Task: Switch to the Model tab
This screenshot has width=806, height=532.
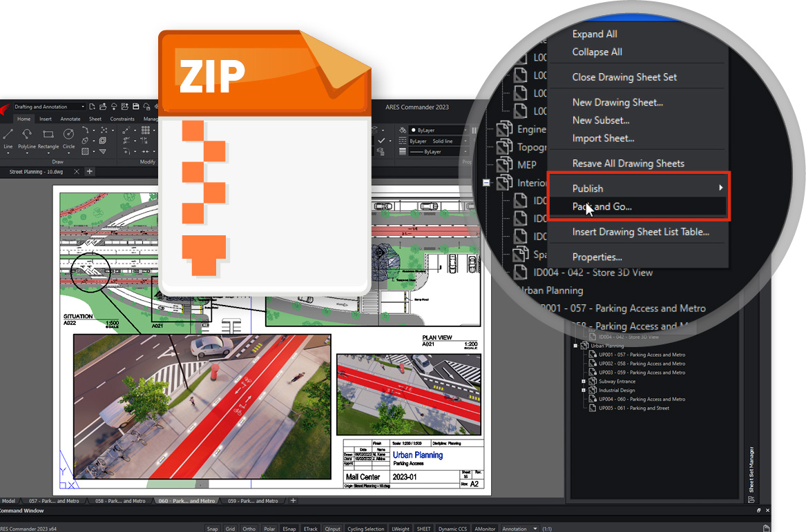Action: click(x=8, y=501)
